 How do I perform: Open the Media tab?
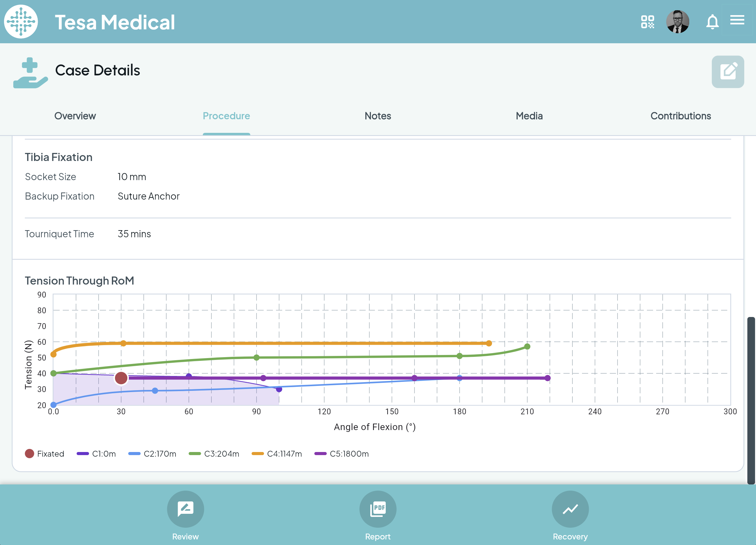pyautogui.click(x=529, y=116)
